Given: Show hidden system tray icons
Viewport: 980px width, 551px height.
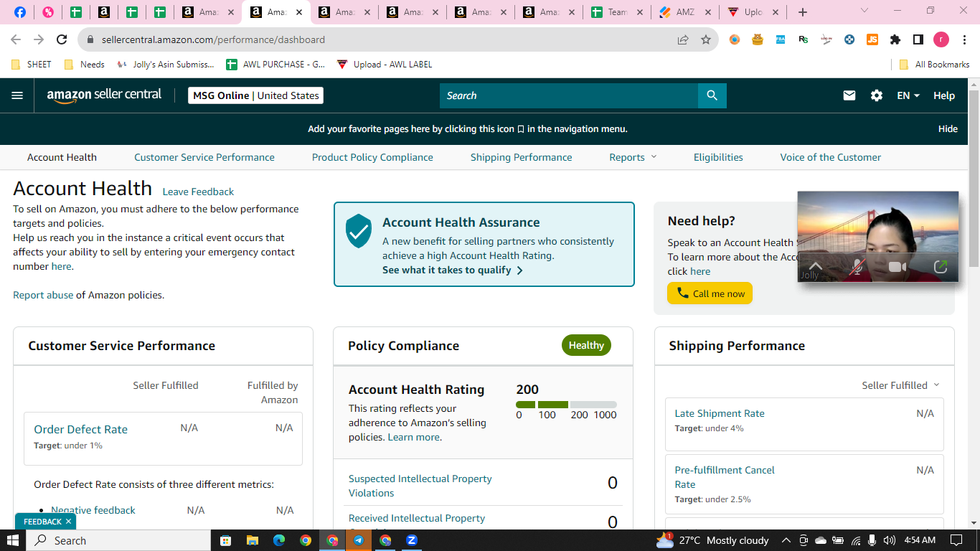Looking at the screenshot, I should (x=786, y=540).
